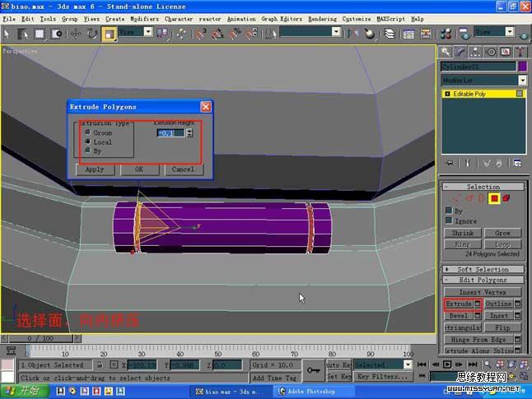Open the Graph Editors menu

282,19
